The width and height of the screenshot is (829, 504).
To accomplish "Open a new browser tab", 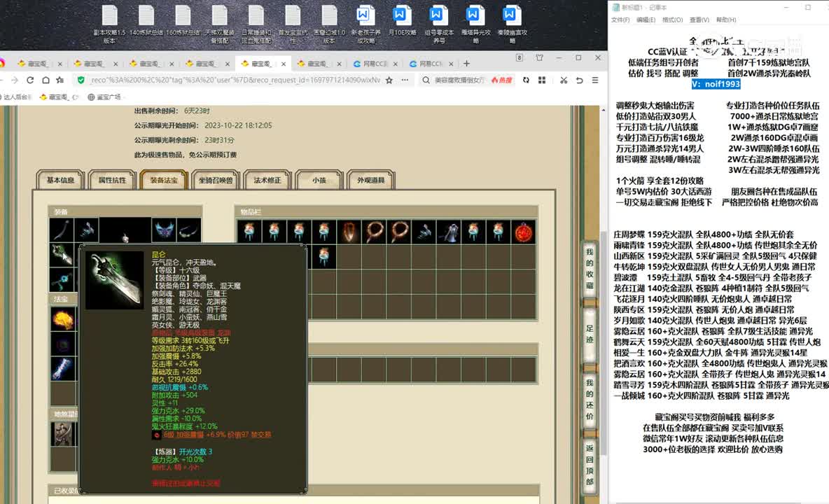I will pos(466,64).
